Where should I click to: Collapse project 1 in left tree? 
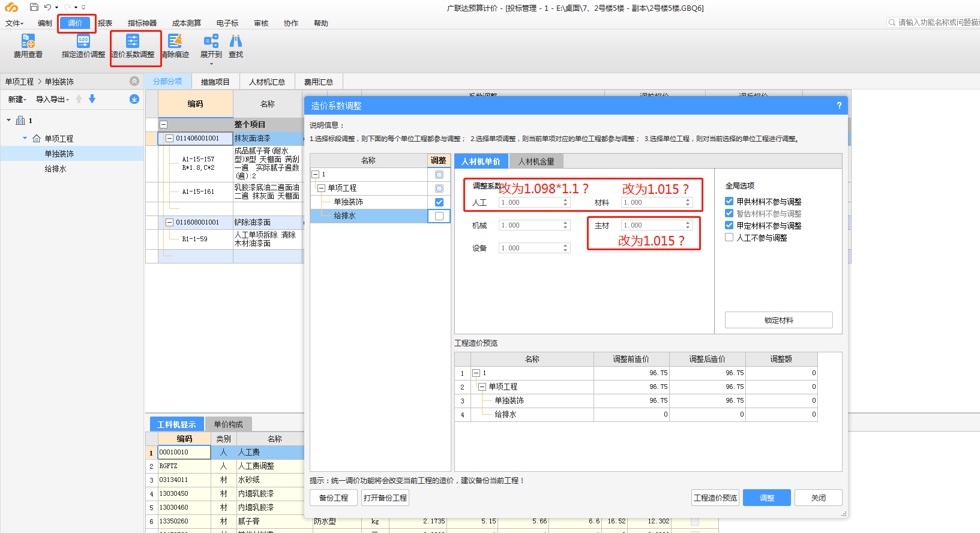[x=9, y=121]
